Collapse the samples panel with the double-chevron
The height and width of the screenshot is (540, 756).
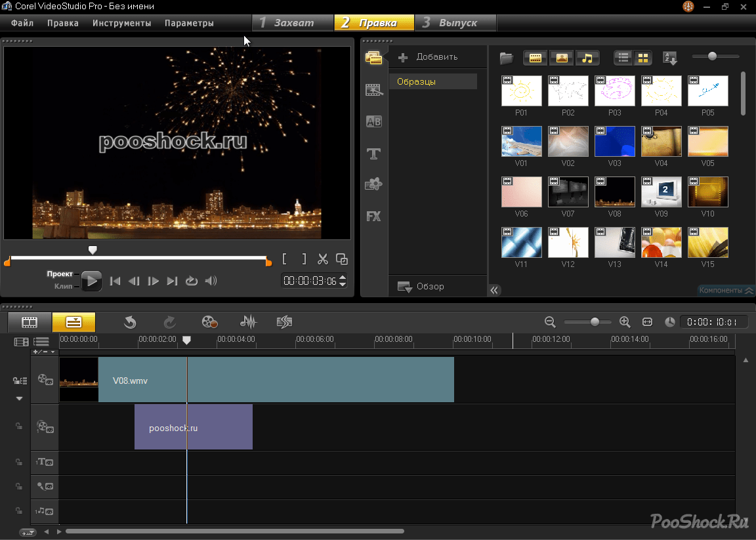(x=494, y=289)
